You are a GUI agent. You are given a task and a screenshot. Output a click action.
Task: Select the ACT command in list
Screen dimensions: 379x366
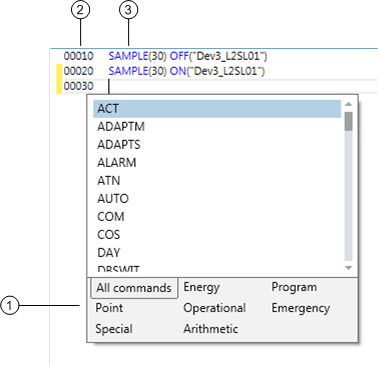click(x=217, y=109)
